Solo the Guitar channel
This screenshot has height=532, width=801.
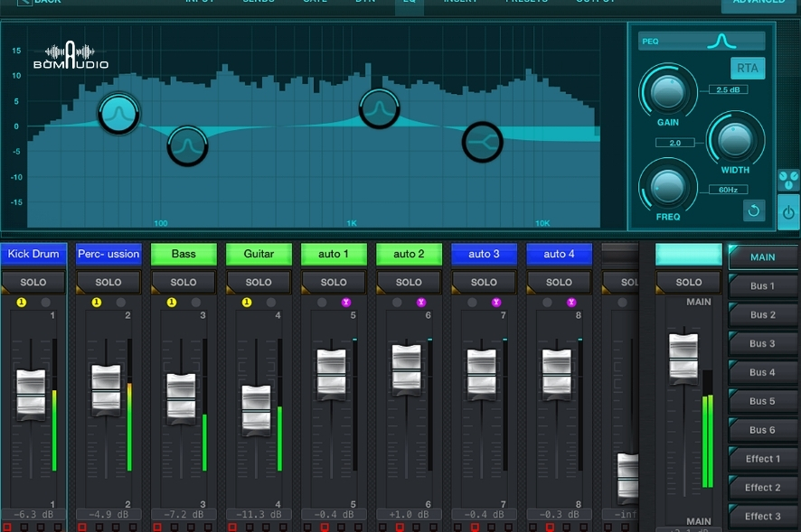(259, 283)
